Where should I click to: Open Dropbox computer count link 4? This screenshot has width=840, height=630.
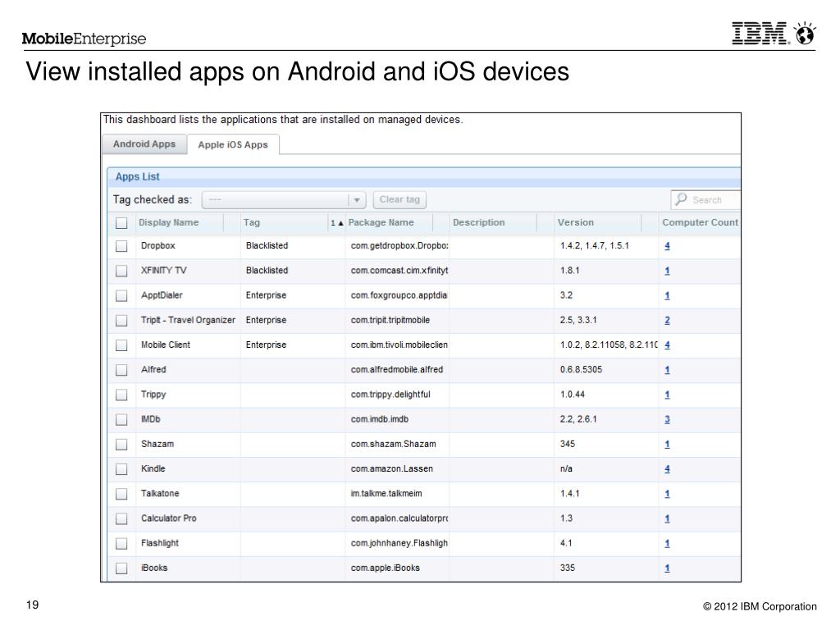tap(667, 246)
